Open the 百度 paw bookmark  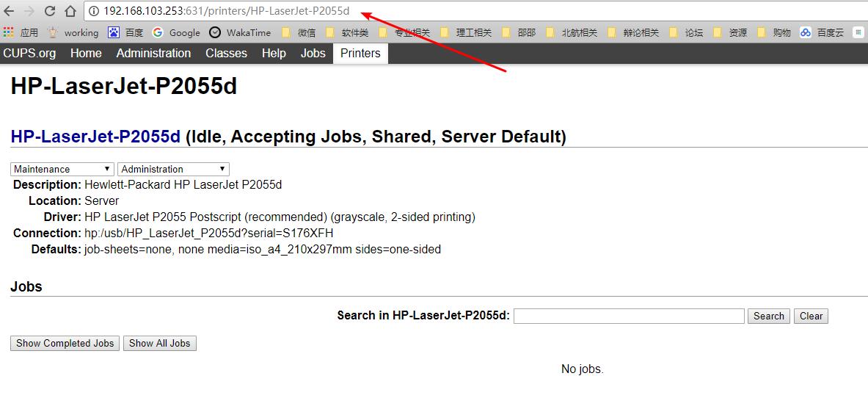[125, 33]
